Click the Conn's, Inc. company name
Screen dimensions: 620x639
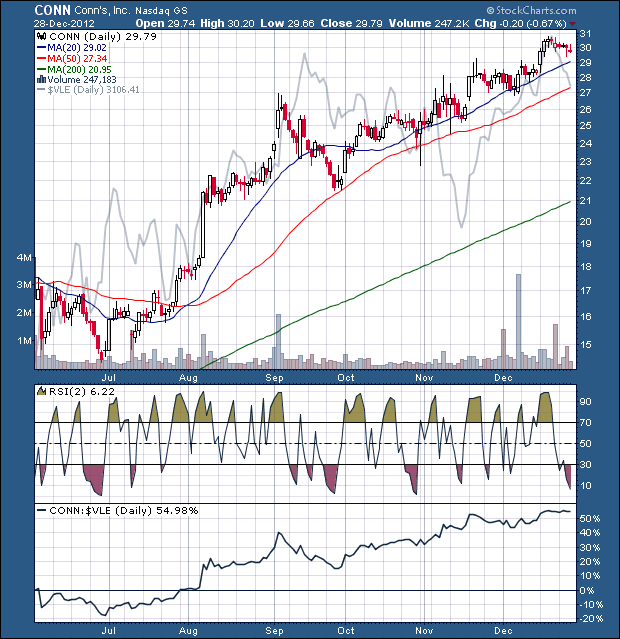coord(102,10)
